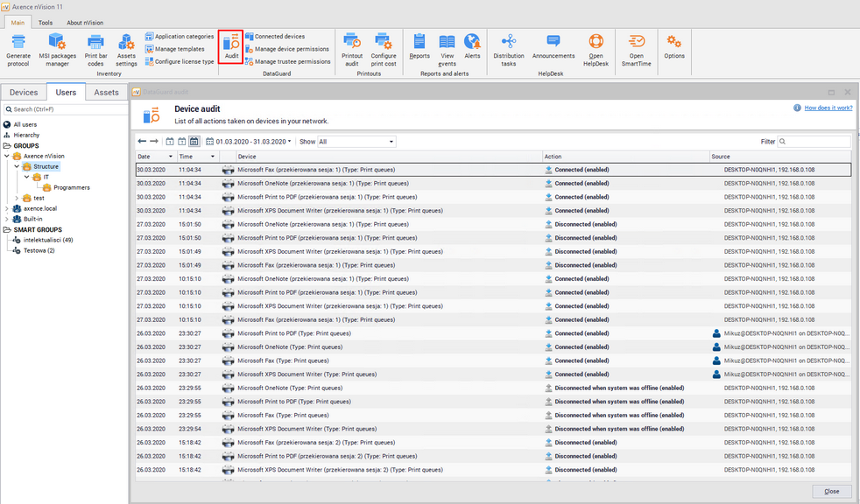Switch to the Devices tab
860x504 pixels.
tap(24, 92)
